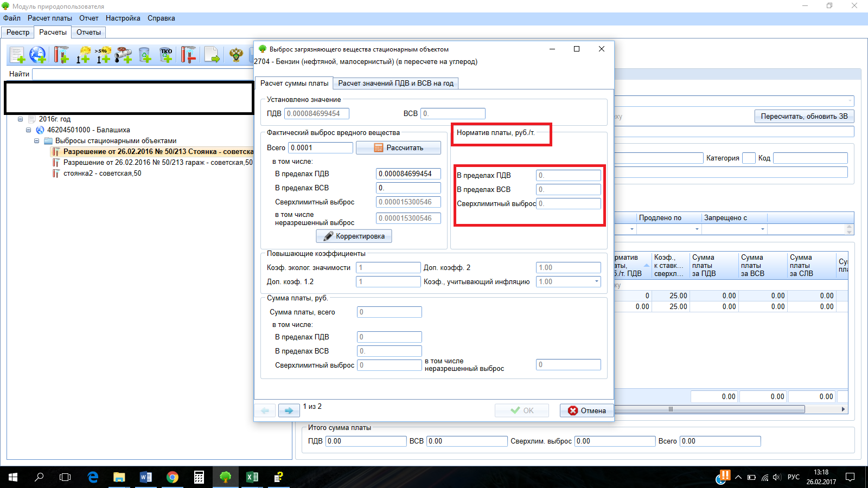Click the globe with plus toolbar icon
This screenshot has height=488, width=868.
[x=38, y=55]
